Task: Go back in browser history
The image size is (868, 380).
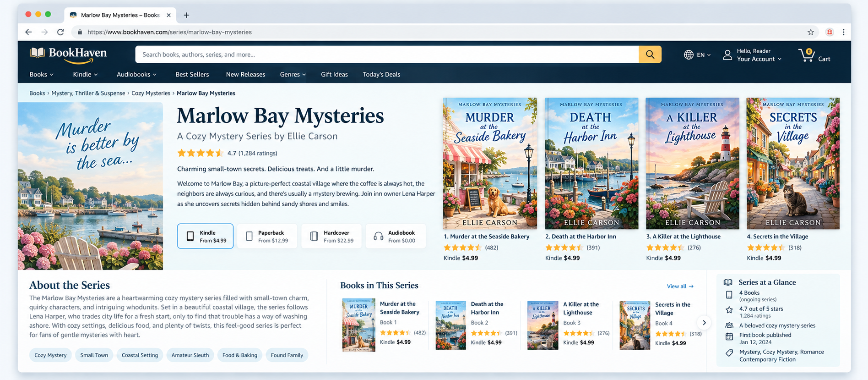Action: point(28,32)
